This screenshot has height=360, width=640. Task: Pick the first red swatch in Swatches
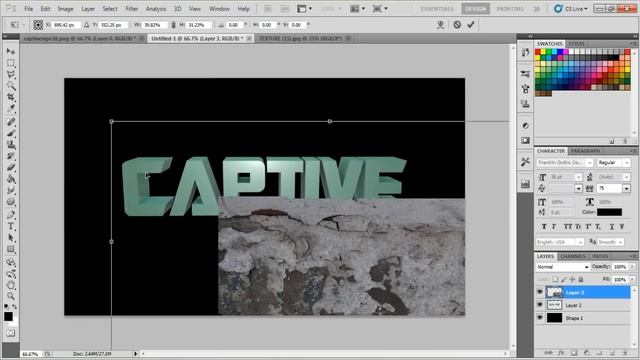point(538,52)
